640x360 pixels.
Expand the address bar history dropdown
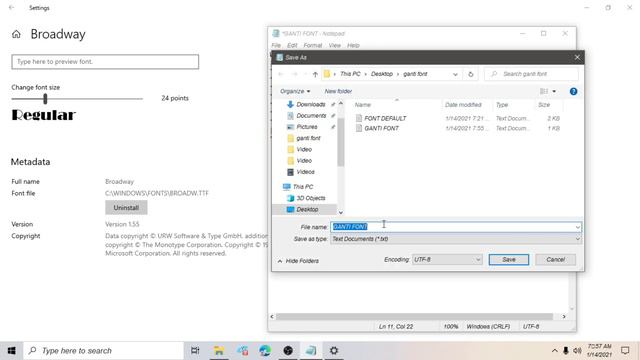tap(455, 74)
